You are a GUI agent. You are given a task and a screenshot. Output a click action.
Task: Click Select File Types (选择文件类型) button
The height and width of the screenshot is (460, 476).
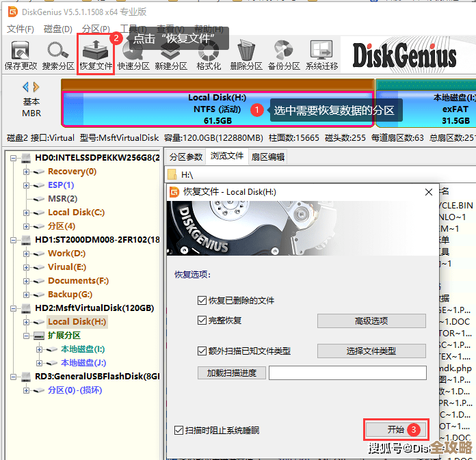click(371, 351)
